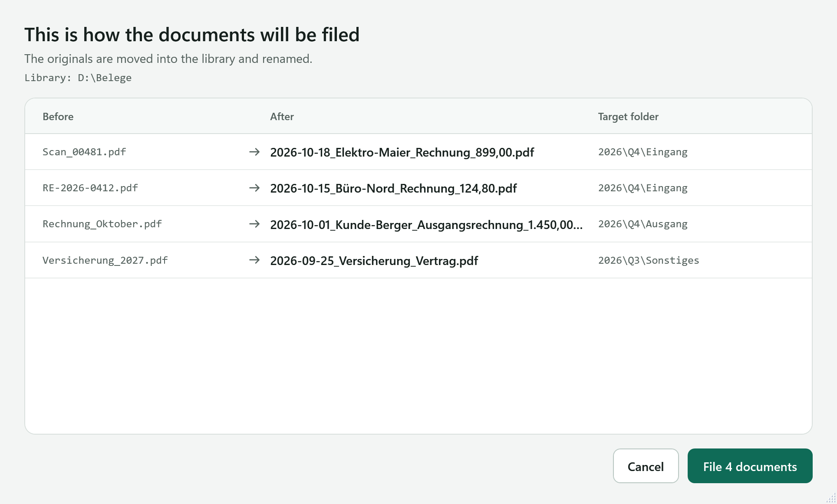Select the Rechnung_Oktober.pdf original filename
Viewport: 837px width, 504px height.
[x=102, y=224]
